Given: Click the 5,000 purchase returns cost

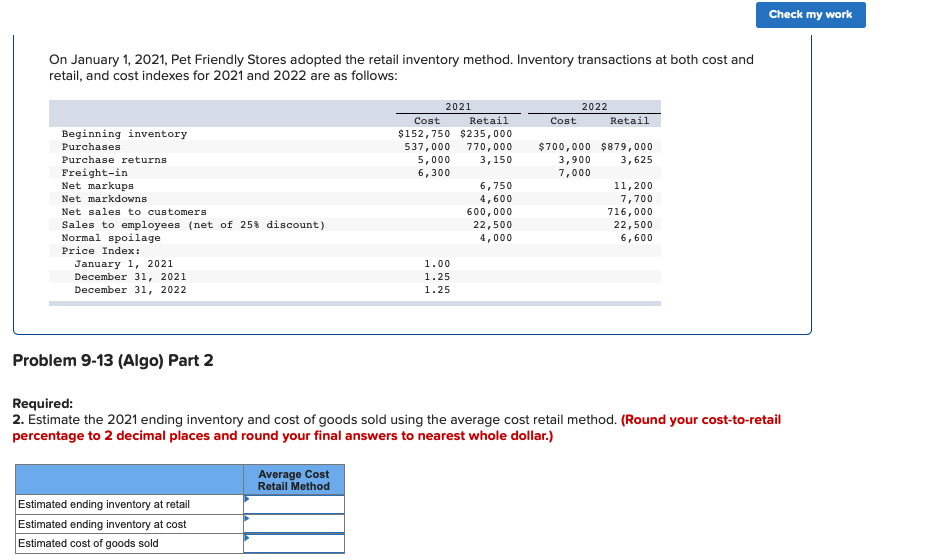Looking at the screenshot, I should pos(434,160).
